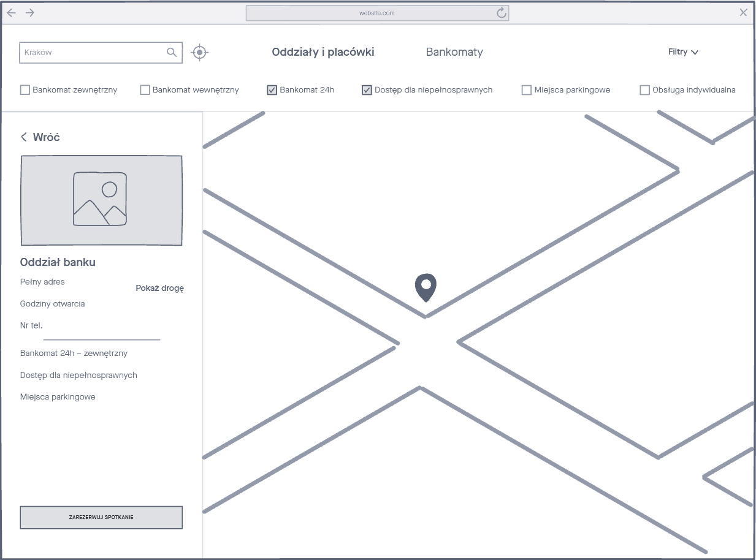The width and height of the screenshot is (756, 560).
Task: Click the browser forward arrow
Action: coord(30,13)
